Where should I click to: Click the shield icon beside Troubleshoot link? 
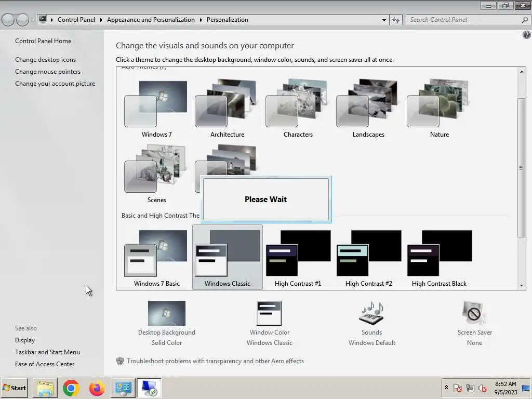click(x=120, y=361)
